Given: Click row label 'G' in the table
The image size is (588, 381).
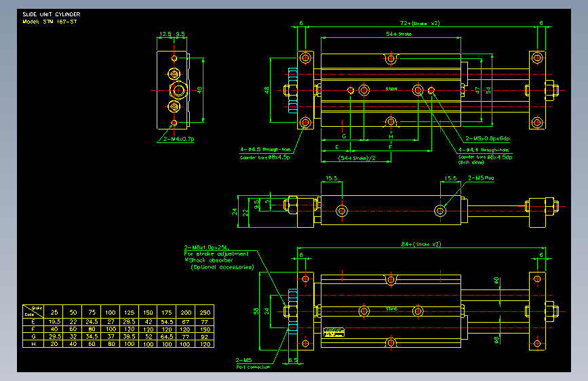Looking at the screenshot, I should (x=33, y=337).
